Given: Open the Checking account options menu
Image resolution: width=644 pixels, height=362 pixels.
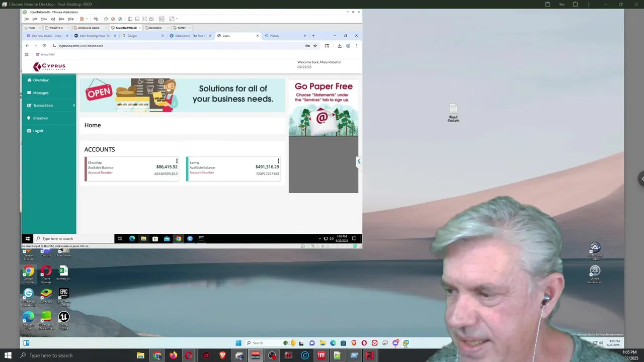Looking at the screenshot, I should point(177,161).
